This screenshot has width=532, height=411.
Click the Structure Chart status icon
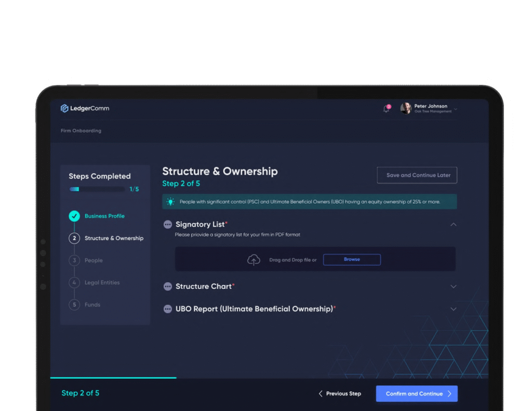[168, 286]
